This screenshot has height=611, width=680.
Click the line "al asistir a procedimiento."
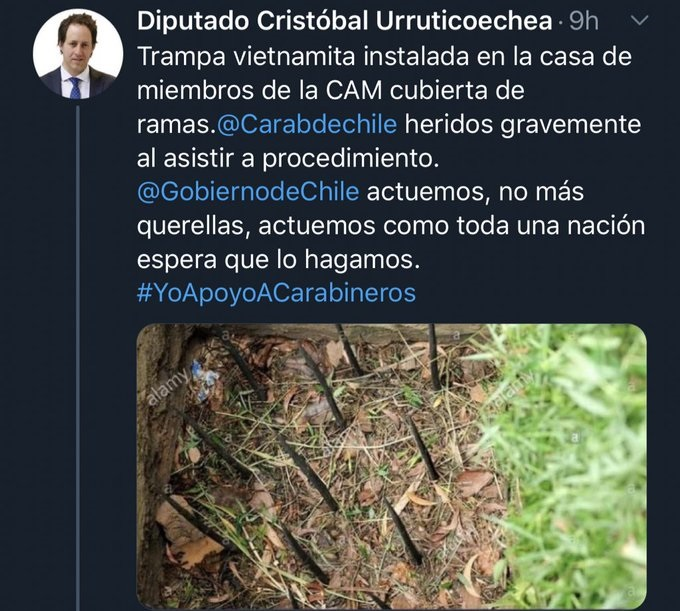coord(288,158)
